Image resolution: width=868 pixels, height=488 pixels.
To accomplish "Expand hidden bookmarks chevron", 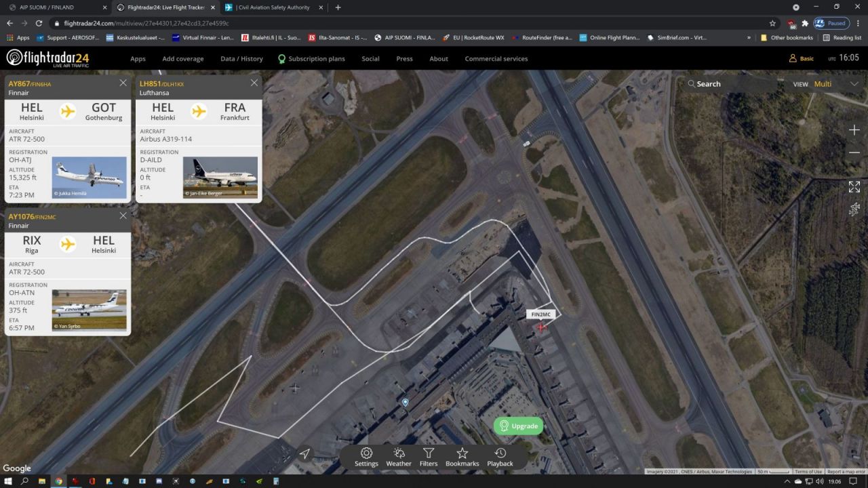I will 749,38.
